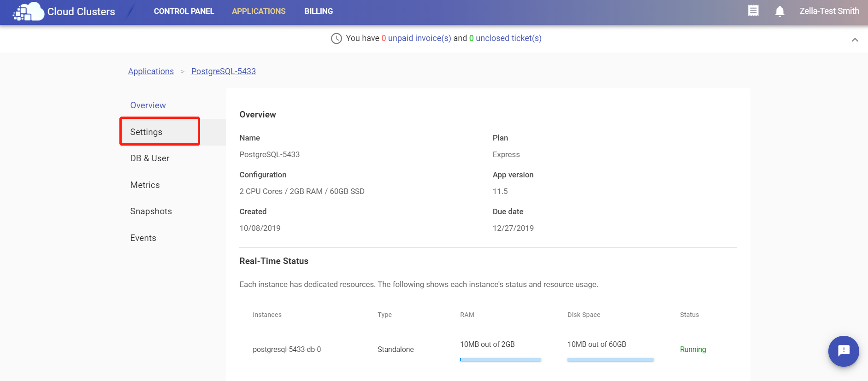Open the tickets list icon in the header
Screen dimensions: 868x381
coord(753,11)
